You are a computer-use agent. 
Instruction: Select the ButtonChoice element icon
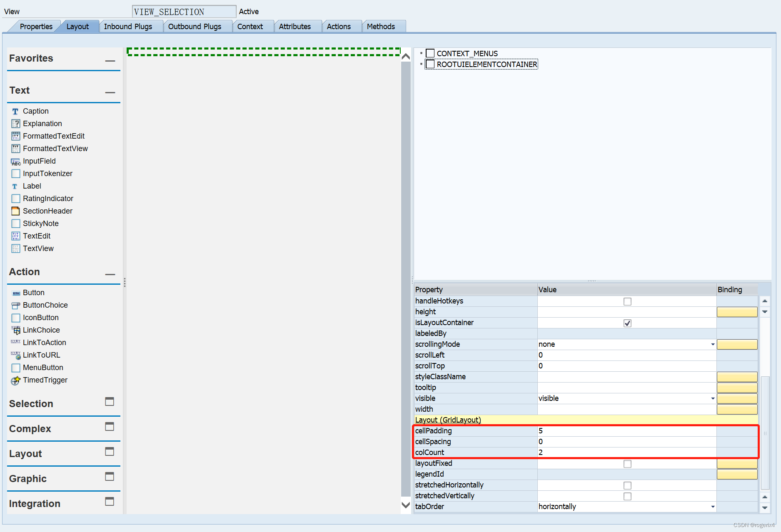(15, 305)
